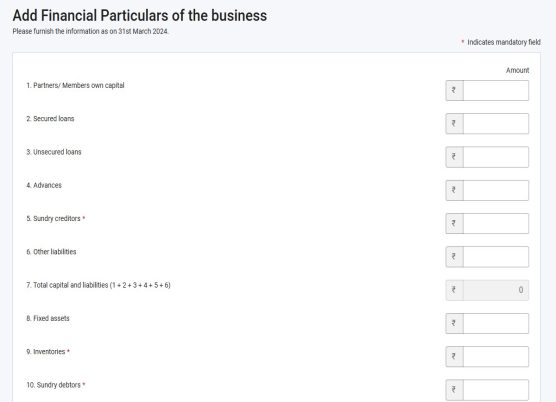Focus the Other liabilities amount input
This screenshot has width=556, height=402.
pos(496,257)
